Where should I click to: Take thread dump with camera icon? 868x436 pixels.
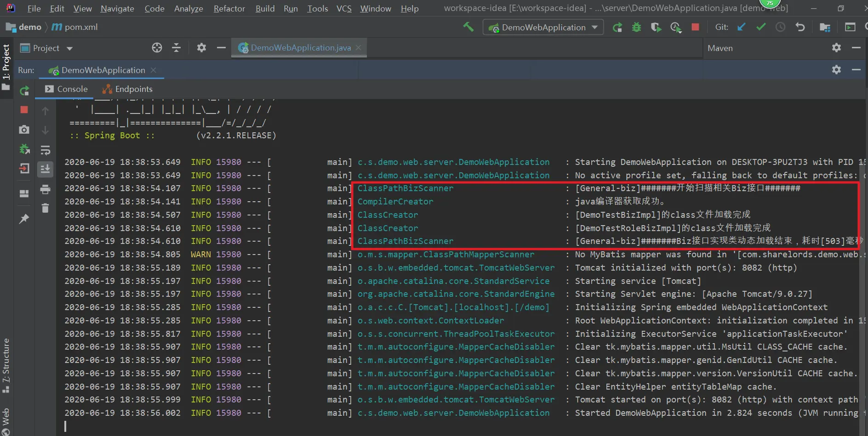pos(24,130)
